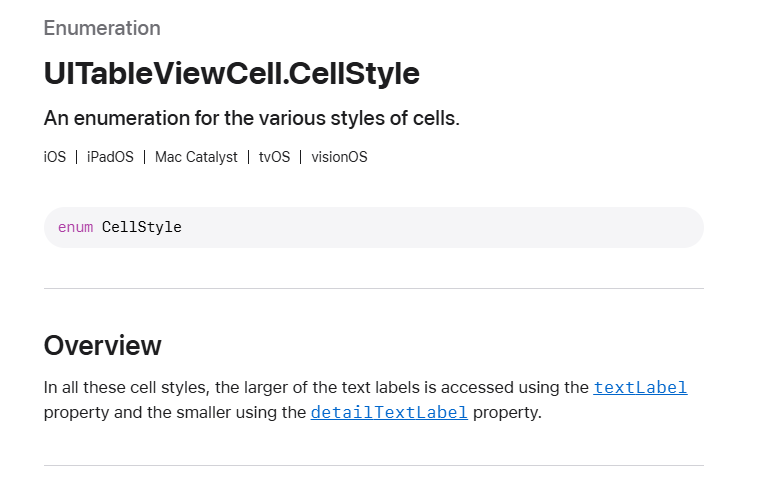This screenshot has height=486, width=763.
Task: Click the divider line below overview paragraph
Action: tap(374, 466)
